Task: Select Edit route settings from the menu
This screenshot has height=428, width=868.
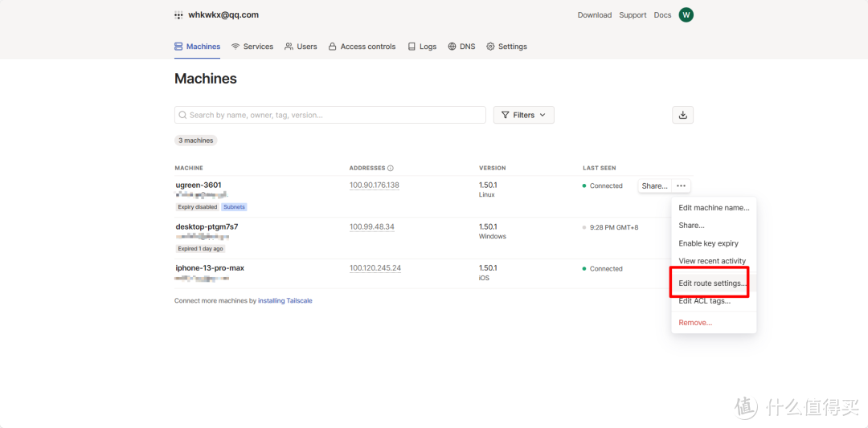Action: click(712, 283)
